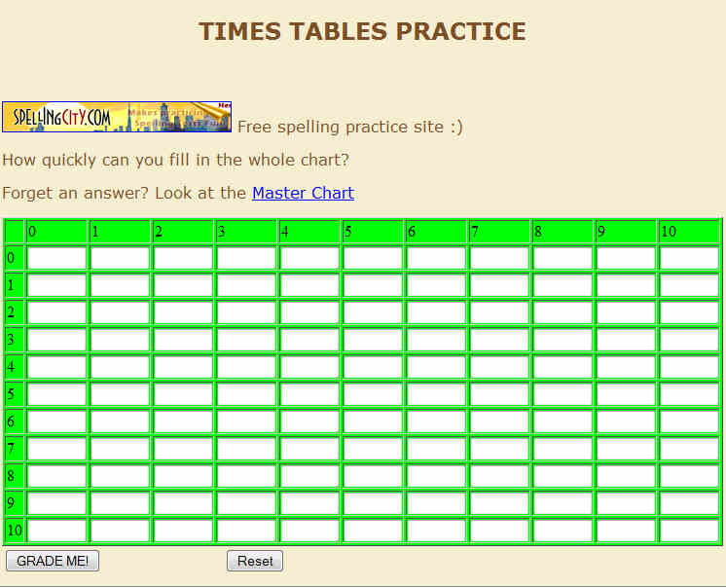
Task: Select the cell for row 0 column 6
Action: pyautogui.click(x=436, y=258)
